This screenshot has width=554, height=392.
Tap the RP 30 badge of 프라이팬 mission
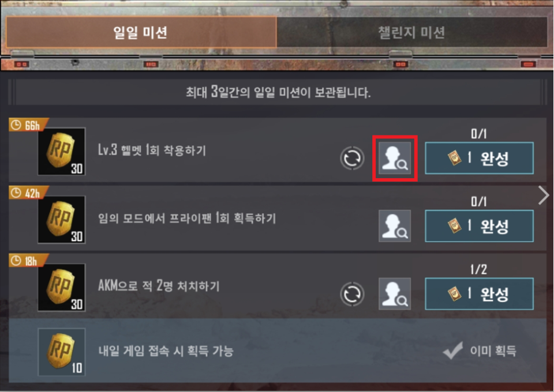[x=62, y=220]
